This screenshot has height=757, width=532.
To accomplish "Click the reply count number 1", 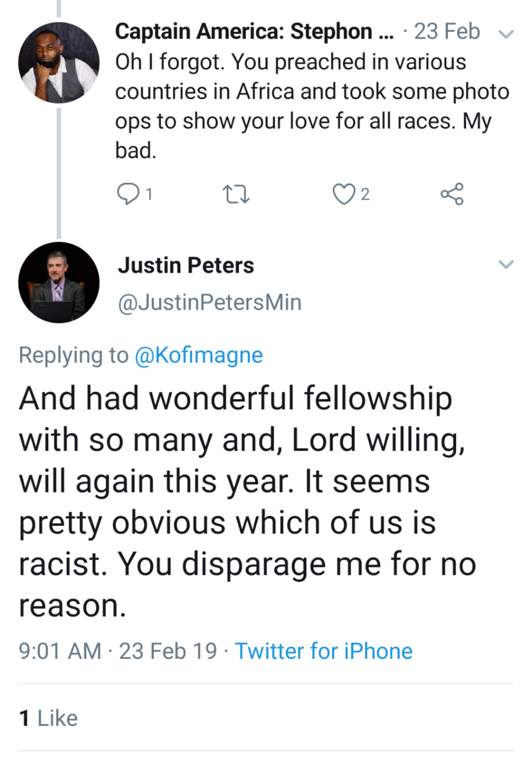I will [149, 194].
